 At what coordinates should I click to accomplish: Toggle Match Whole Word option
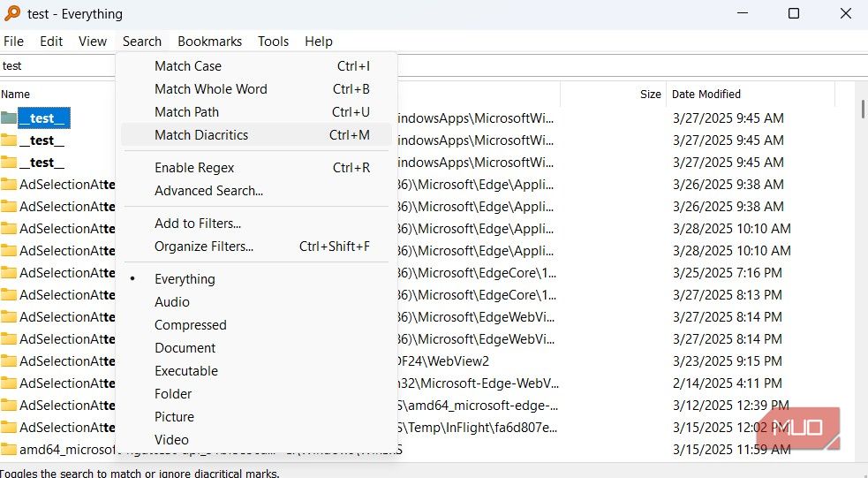(256, 89)
